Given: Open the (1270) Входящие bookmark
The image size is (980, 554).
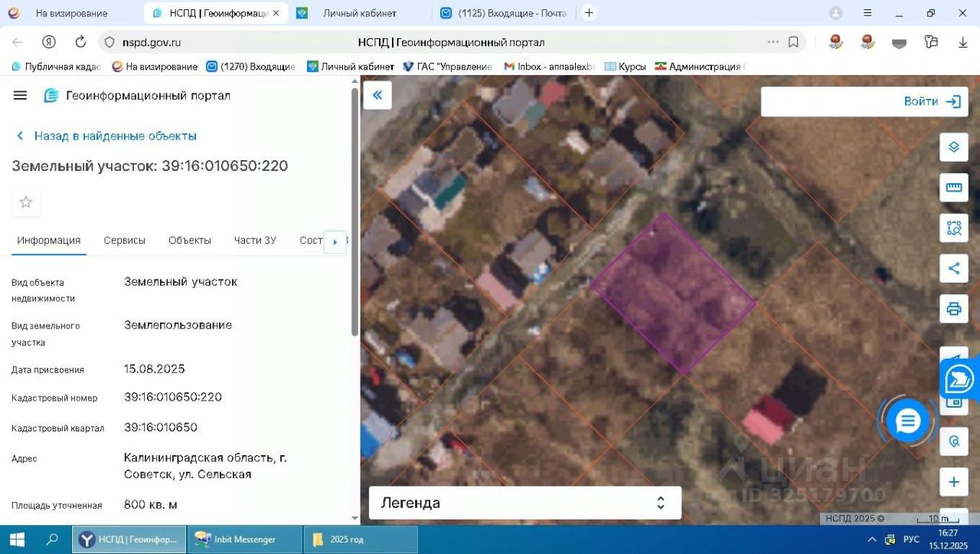Looking at the screenshot, I should (x=250, y=67).
